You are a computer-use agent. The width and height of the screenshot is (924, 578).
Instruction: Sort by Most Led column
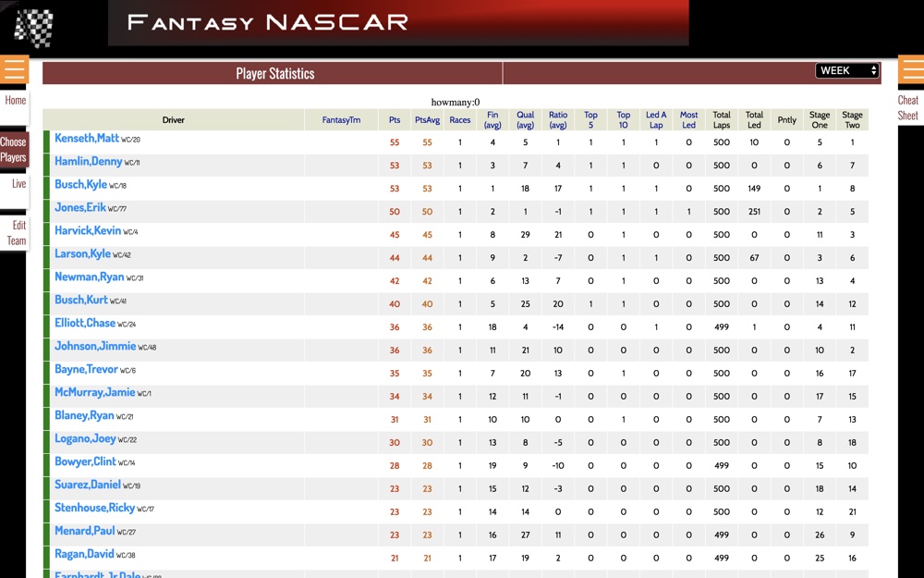689,119
